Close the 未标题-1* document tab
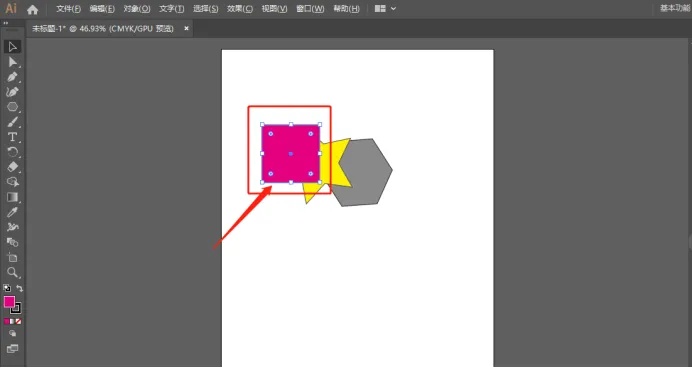692x368 pixels. (186, 28)
